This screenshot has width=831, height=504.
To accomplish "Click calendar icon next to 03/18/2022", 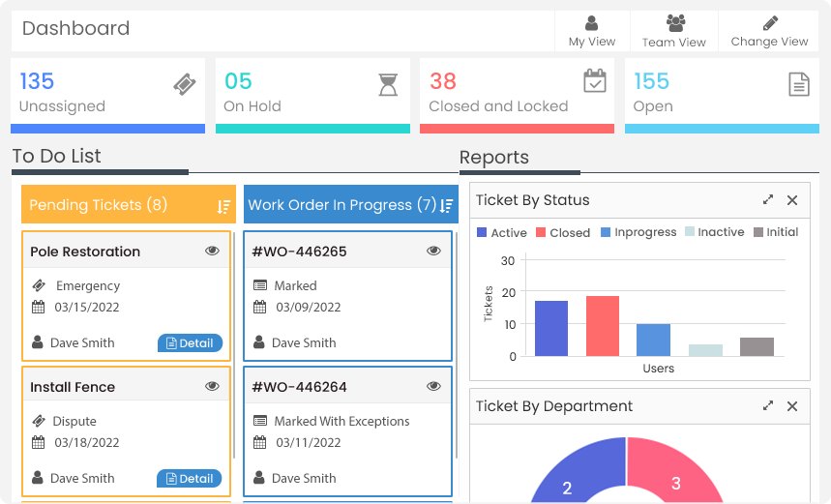I will pos(38,442).
